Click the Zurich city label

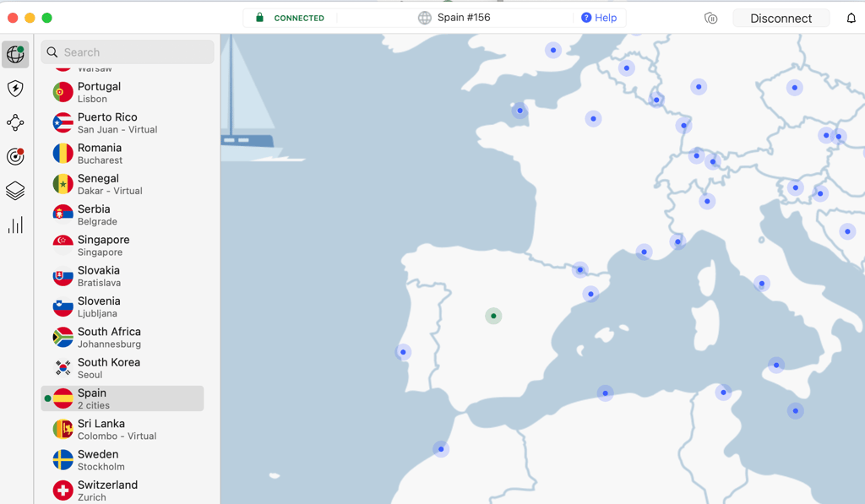pos(91,497)
